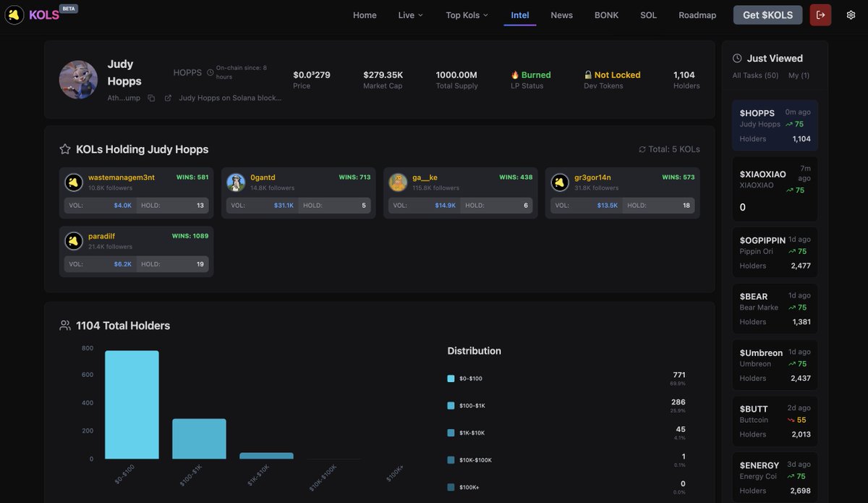Click the $1K-$10K bar in the chart
The height and width of the screenshot is (503, 868).
[x=266, y=456]
